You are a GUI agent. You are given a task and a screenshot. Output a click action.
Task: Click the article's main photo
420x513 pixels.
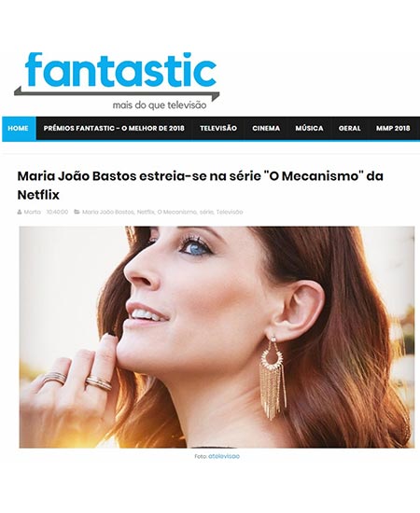pos(217,337)
